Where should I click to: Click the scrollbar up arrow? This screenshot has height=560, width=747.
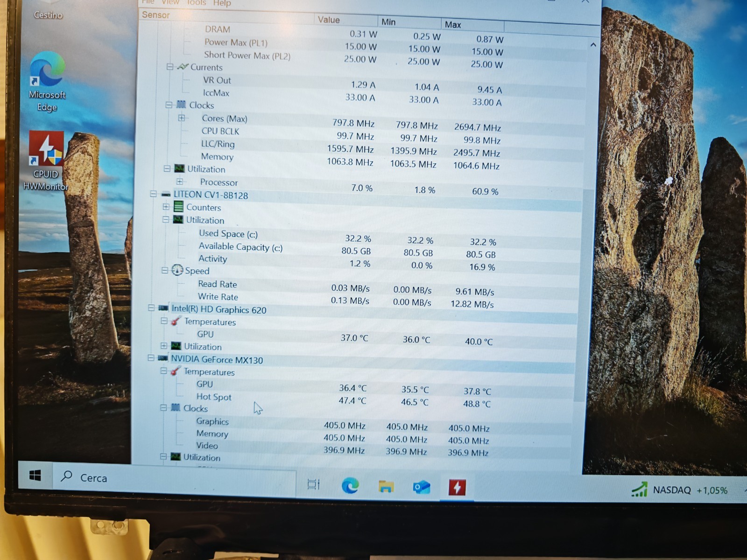pyautogui.click(x=593, y=45)
